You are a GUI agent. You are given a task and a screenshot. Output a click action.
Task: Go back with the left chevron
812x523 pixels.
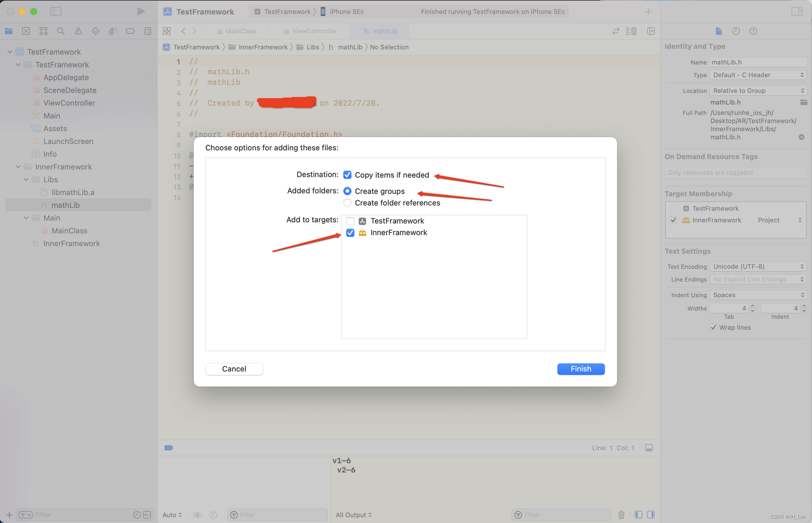tap(184, 31)
